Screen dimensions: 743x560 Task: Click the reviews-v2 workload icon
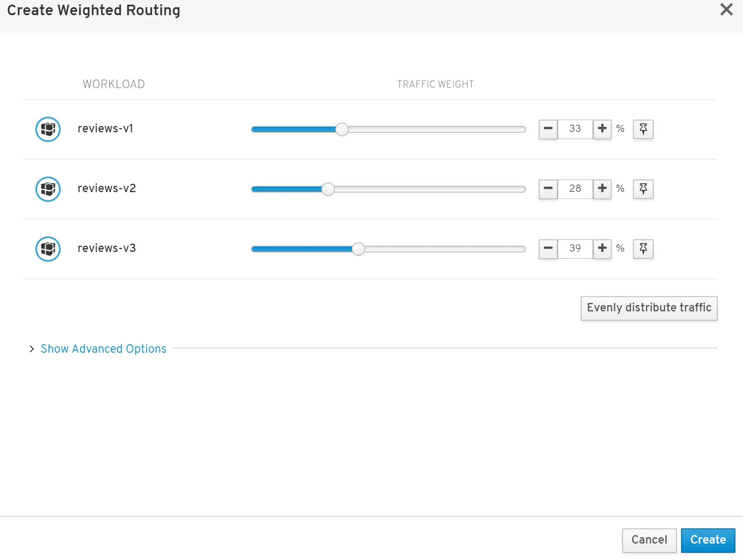48,189
